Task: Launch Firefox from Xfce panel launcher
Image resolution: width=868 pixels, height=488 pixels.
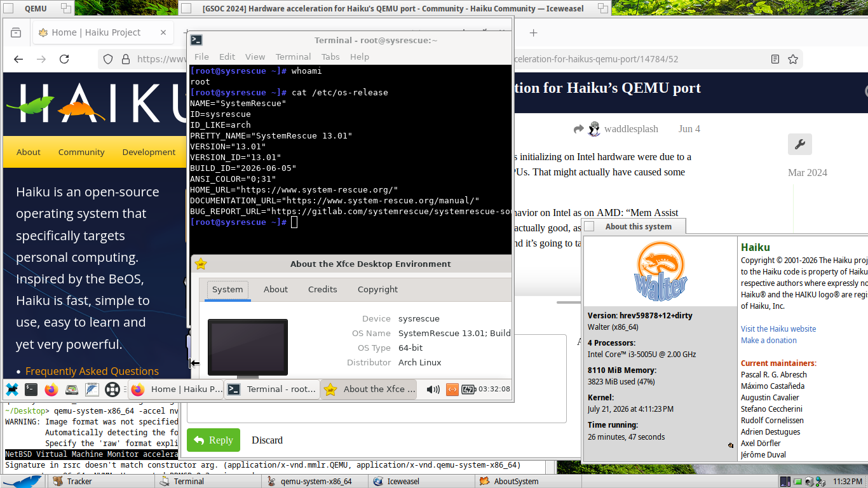Action: tap(51, 390)
